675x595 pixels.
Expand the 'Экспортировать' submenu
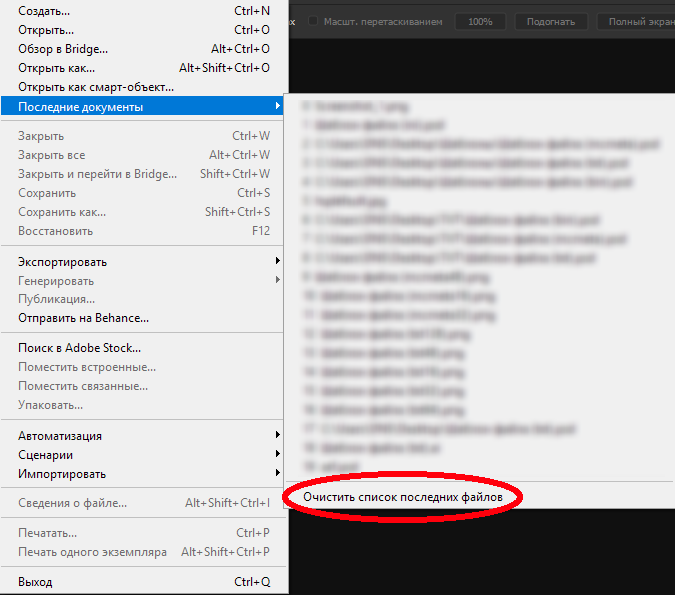(142, 262)
